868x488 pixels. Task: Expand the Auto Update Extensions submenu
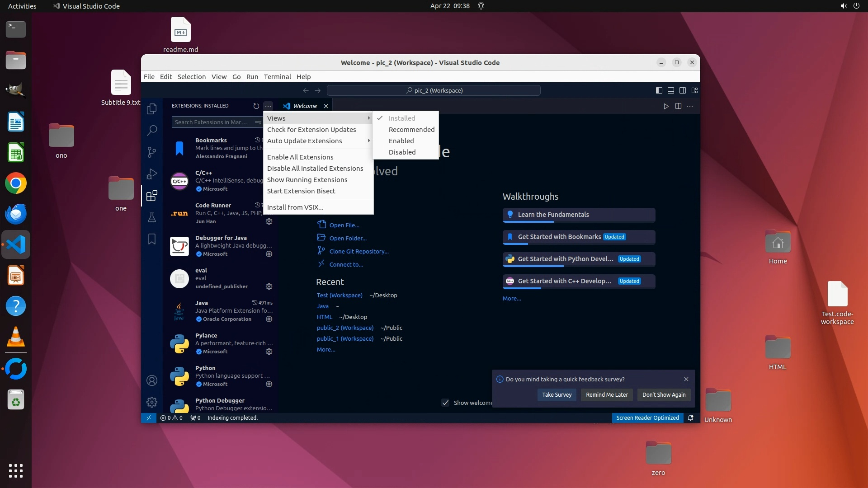(x=318, y=141)
